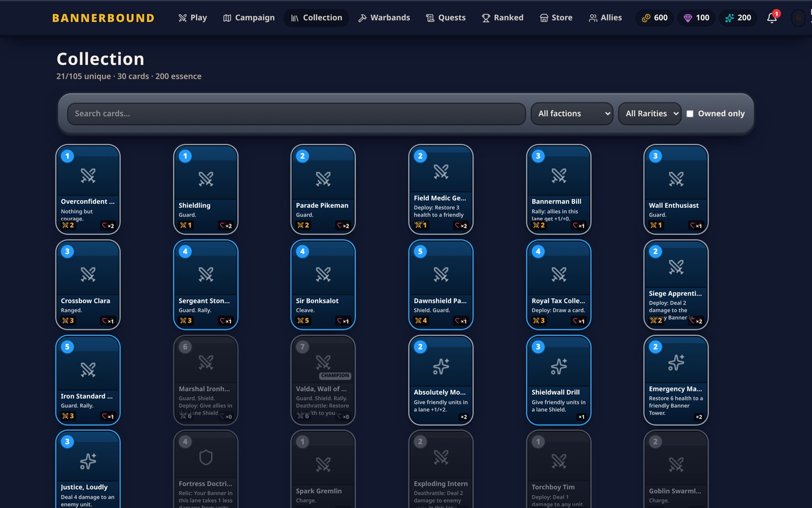Viewport: 812px width, 508px height.
Task: Switch to the Quests page
Action: click(446, 18)
